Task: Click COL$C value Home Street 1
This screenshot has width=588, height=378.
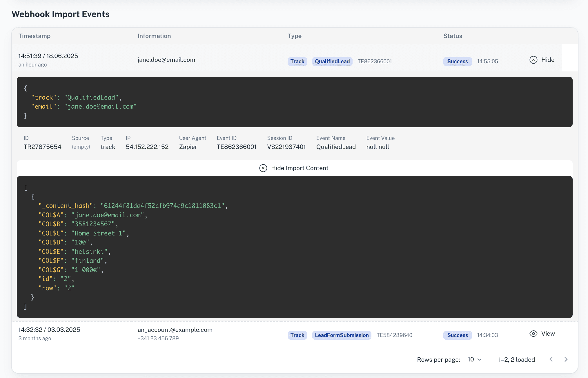Action: [98, 233]
